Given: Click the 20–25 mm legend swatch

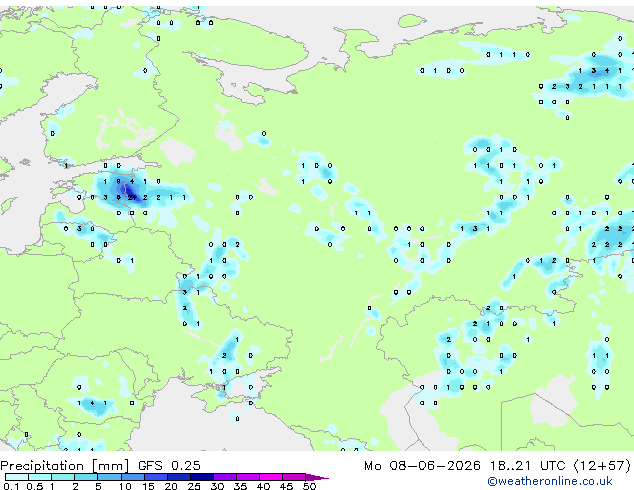Looking at the screenshot, I should tap(178, 477).
